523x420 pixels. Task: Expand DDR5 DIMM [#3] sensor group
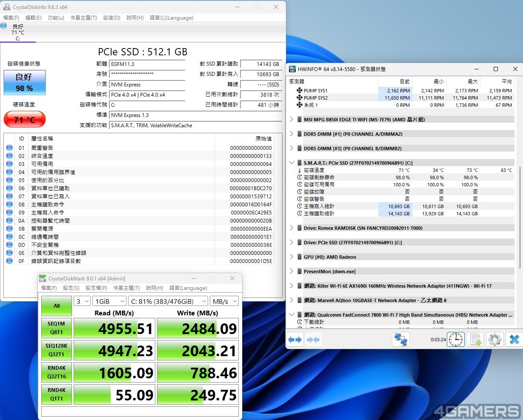click(x=292, y=149)
